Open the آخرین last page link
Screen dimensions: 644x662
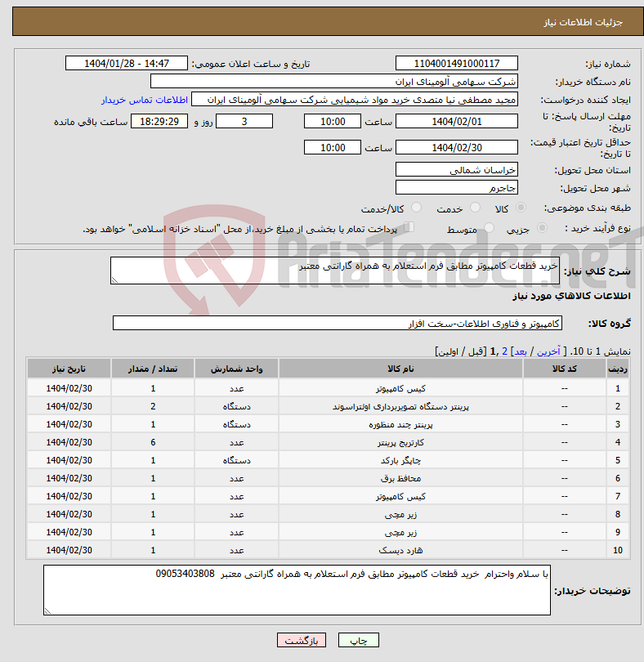[548, 351]
